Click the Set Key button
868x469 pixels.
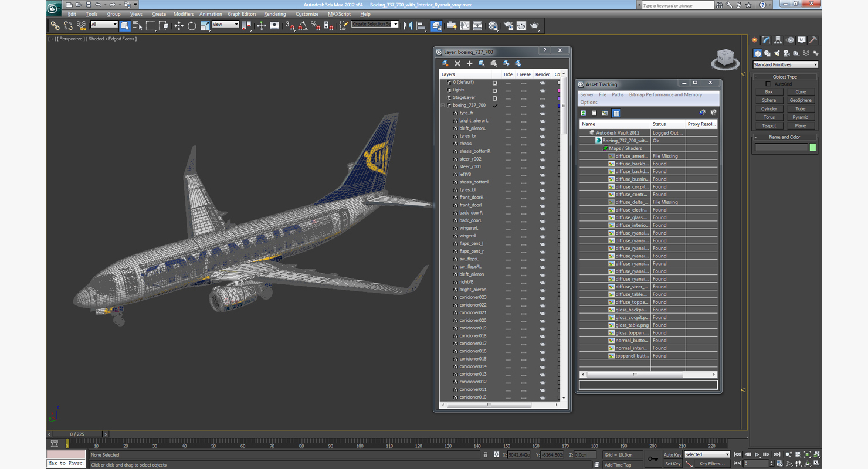tap(673, 464)
